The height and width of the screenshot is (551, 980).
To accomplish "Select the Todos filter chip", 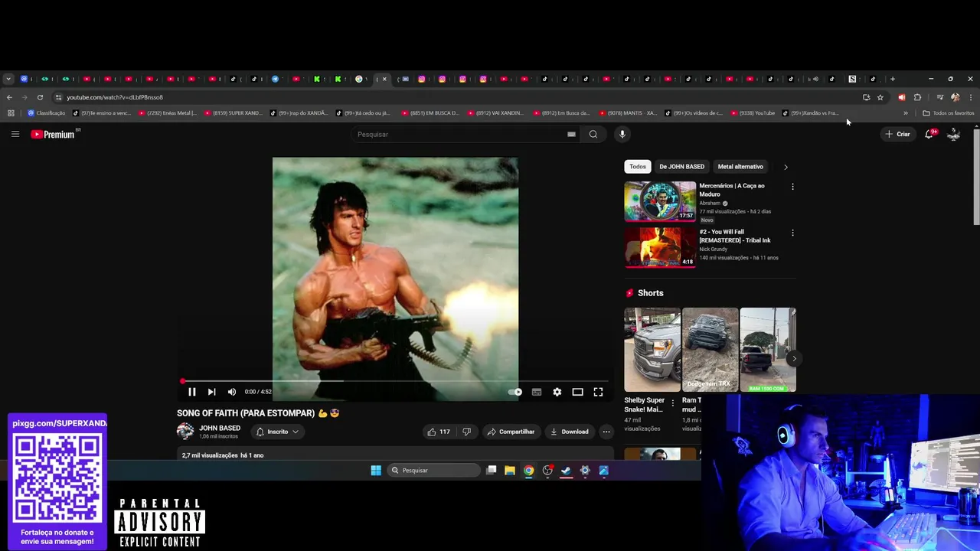I will [x=638, y=166].
